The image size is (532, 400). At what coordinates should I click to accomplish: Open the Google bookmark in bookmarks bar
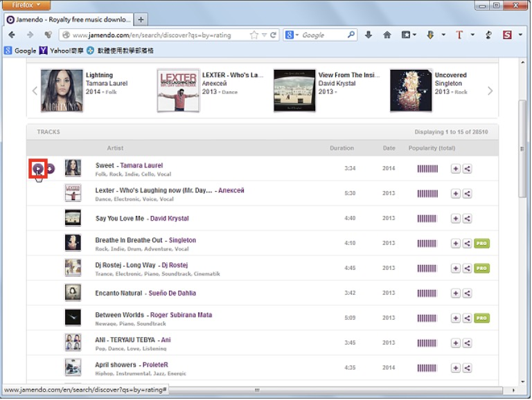pos(20,51)
